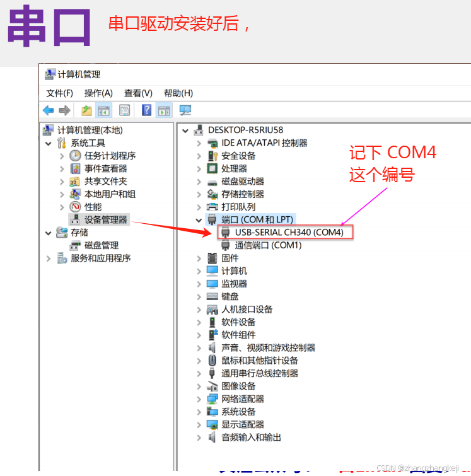This screenshot has height=476, width=471.
Task: Click the Back arrow toolbar icon
Action: 49,110
